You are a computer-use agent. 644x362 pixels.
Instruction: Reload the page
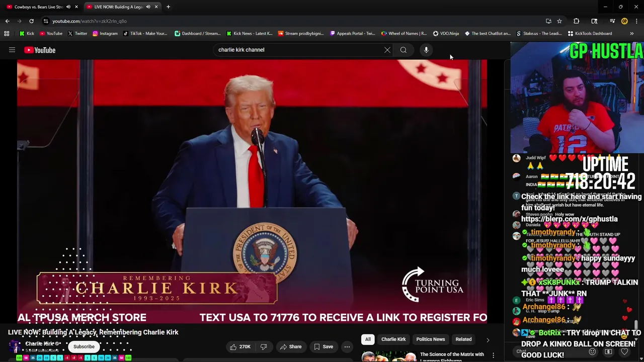(31, 21)
